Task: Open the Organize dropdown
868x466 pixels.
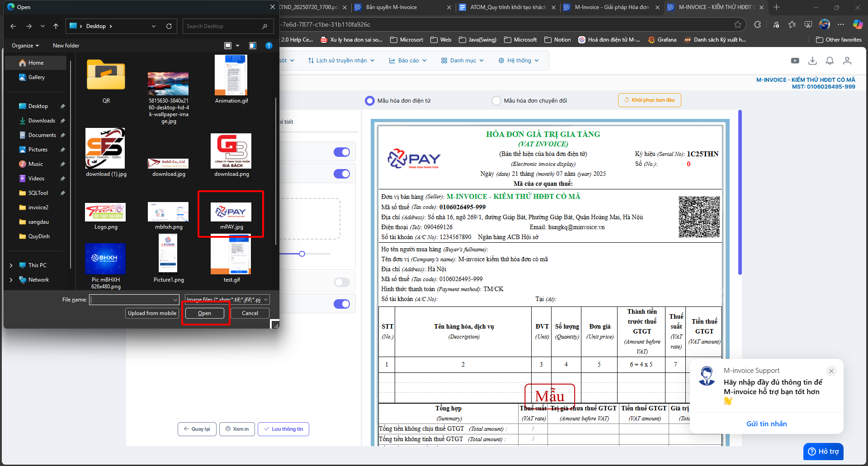Action: 25,46
